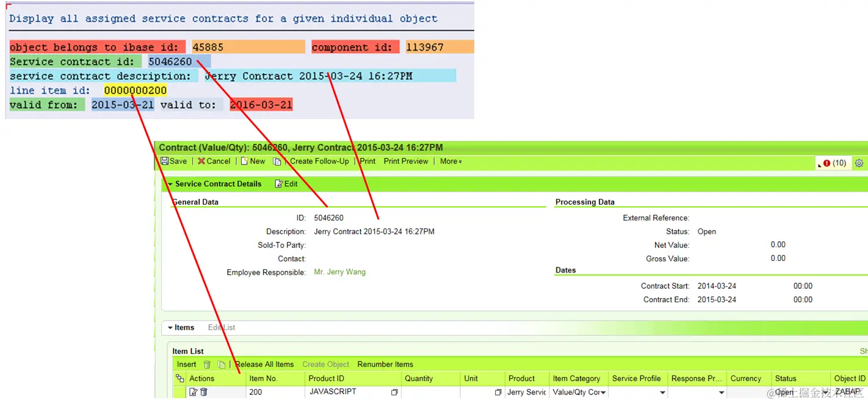Click the edit icon for item 200
Image resolution: width=868 pixels, height=403 pixels.
pyautogui.click(x=193, y=392)
